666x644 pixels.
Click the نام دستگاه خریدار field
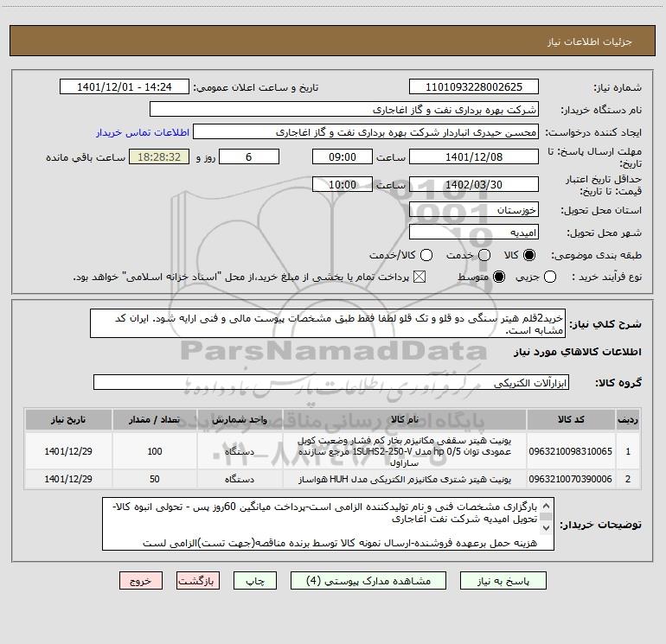(x=344, y=110)
